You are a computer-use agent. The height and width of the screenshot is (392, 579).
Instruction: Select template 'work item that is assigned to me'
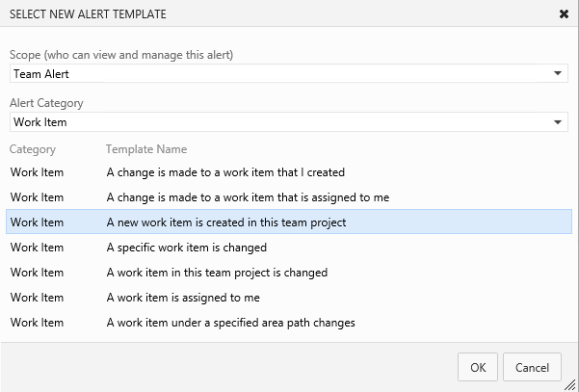pos(248,197)
